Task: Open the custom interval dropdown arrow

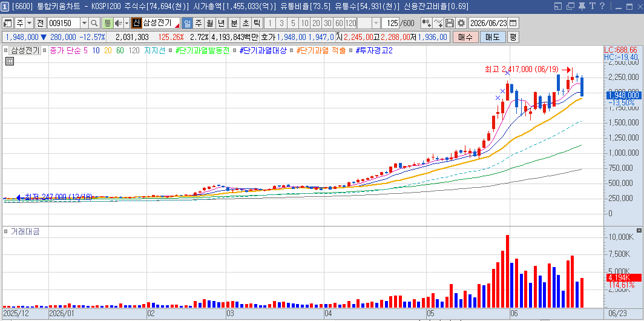Action: (x=376, y=23)
